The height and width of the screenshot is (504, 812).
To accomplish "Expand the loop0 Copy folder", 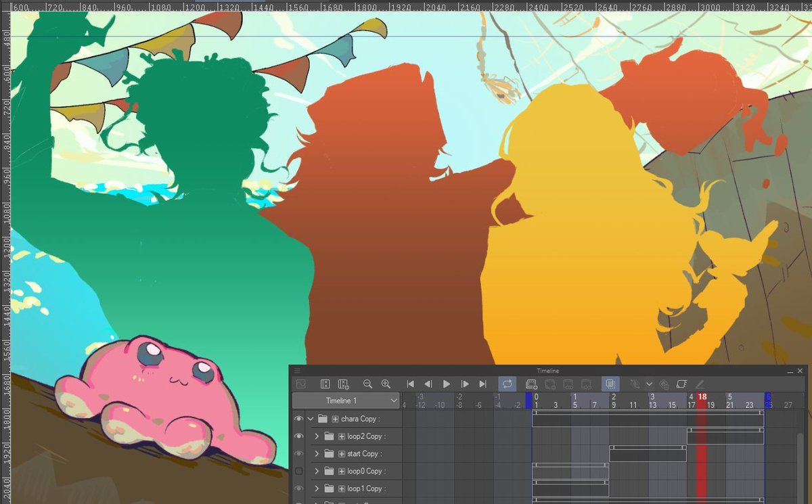I will (317, 471).
